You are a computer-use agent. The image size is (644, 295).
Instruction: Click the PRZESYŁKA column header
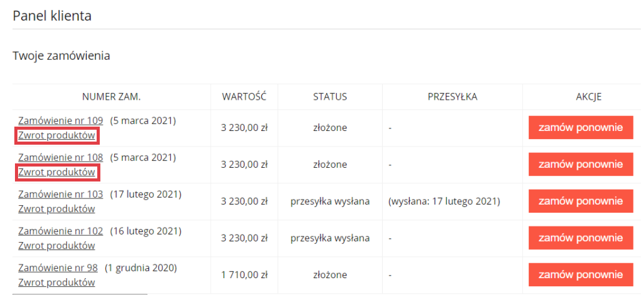(452, 97)
